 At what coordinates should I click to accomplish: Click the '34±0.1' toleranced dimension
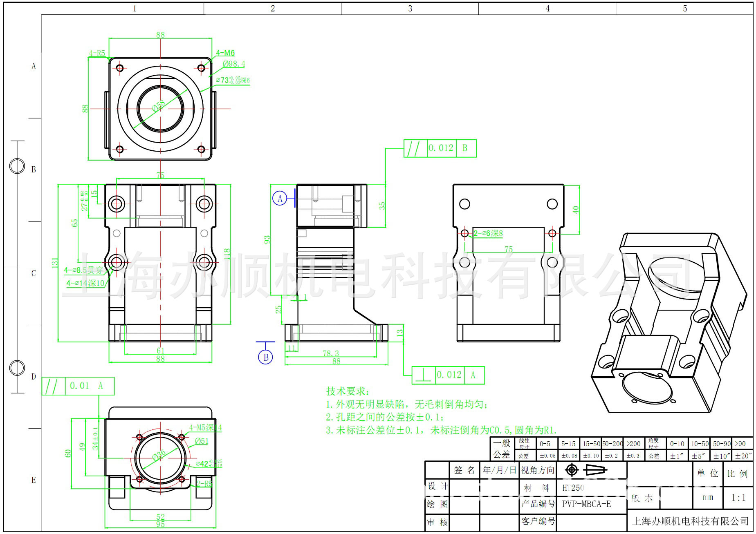click(x=95, y=438)
